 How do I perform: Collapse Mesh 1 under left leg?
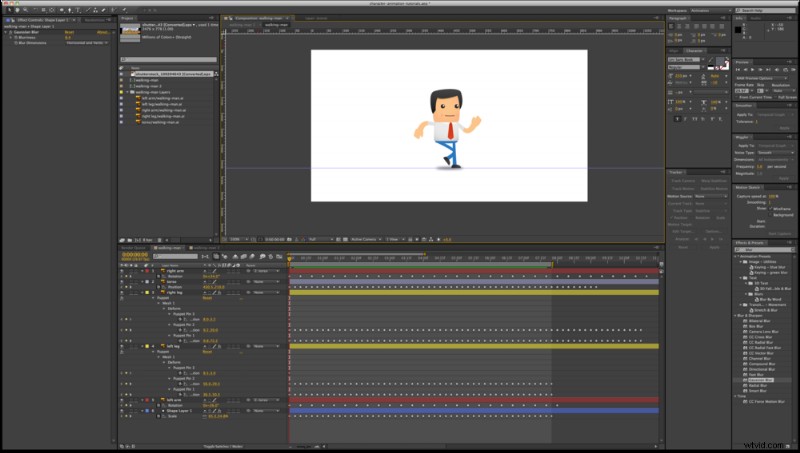click(x=159, y=357)
